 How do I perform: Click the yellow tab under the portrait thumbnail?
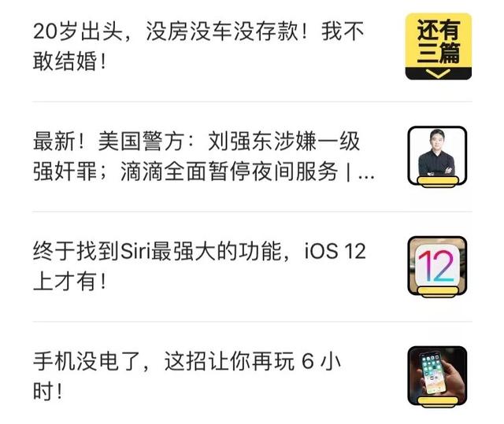coord(438,182)
